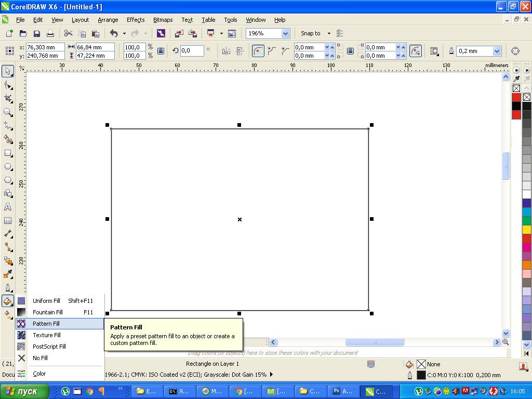Select the Color Eyedropper tool

click(x=8, y=274)
